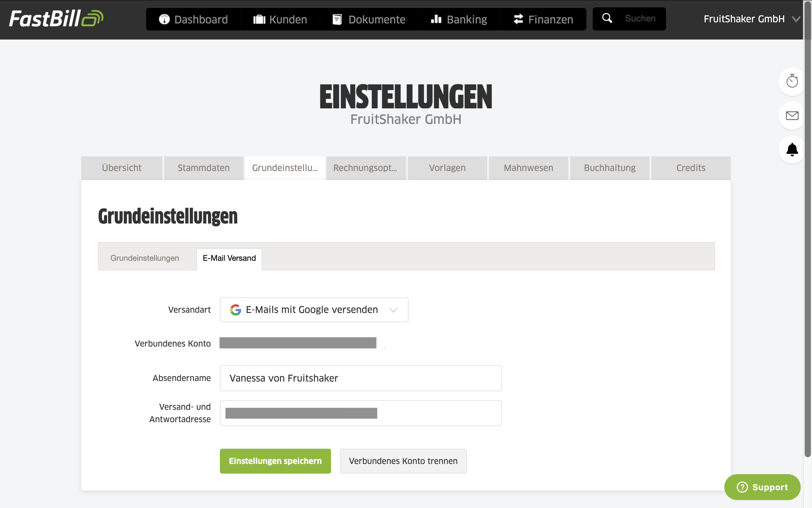The width and height of the screenshot is (812, 508).
Task: Click the Verbundenes Konto label
Action: [173, 343]
